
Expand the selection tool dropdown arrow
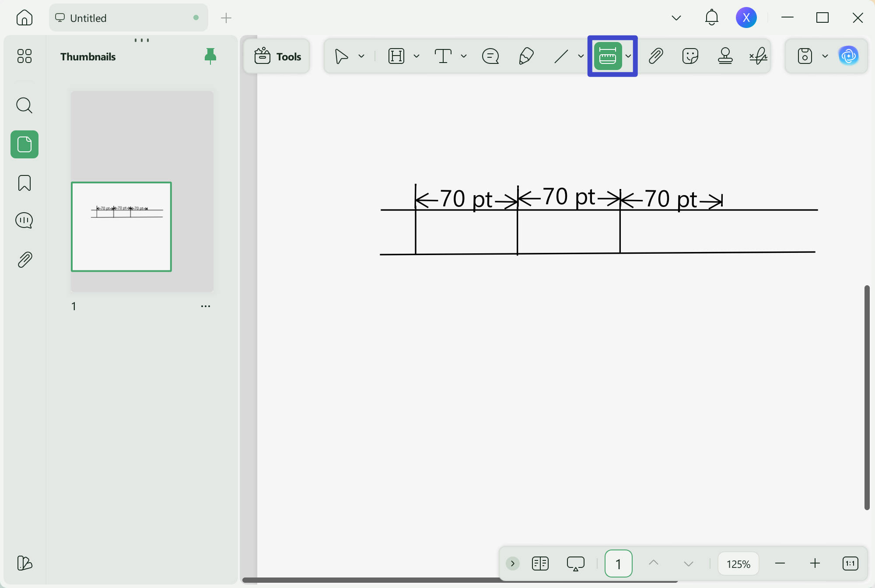click(x=361, y=56)
